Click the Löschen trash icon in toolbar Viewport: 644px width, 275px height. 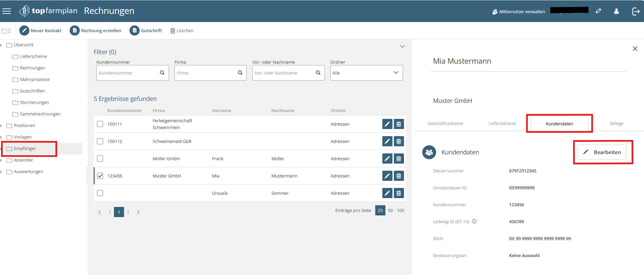[173, 31]
